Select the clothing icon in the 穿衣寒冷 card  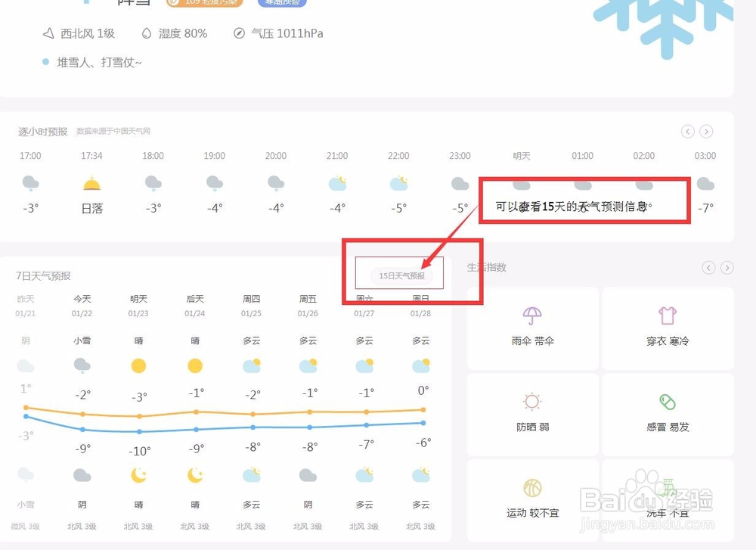668,316
